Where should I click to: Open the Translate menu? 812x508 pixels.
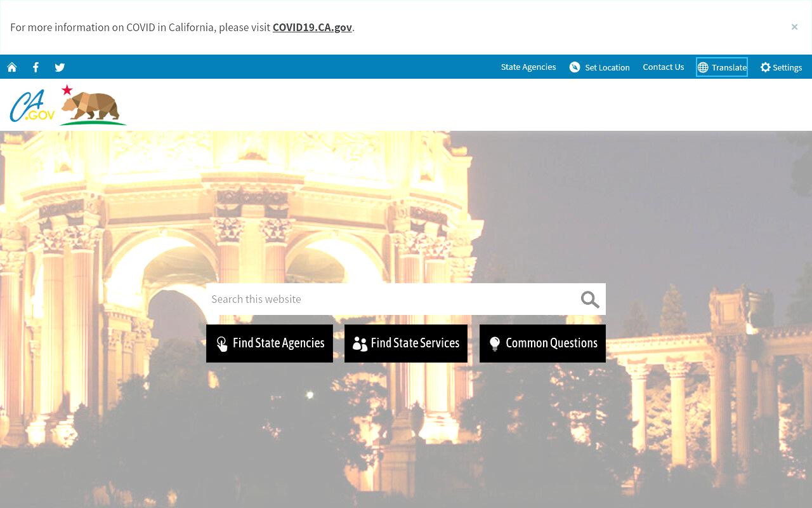click(x=722, y=67)
